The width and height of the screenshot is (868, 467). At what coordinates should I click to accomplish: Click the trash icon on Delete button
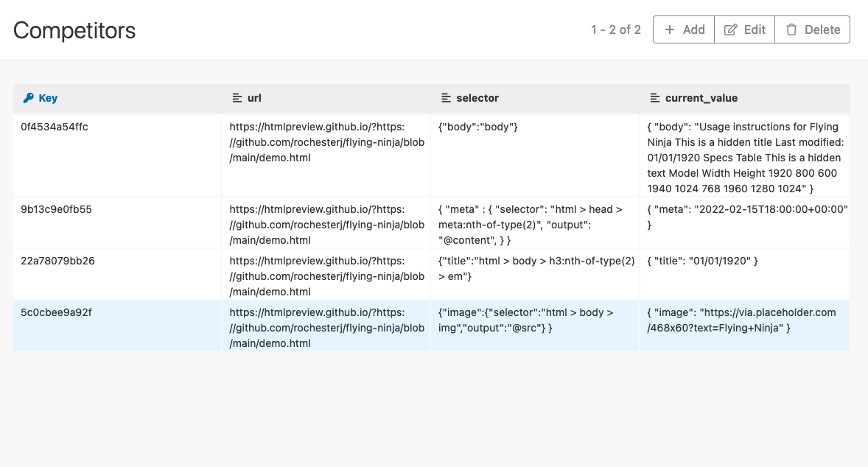tap(791, 29)
